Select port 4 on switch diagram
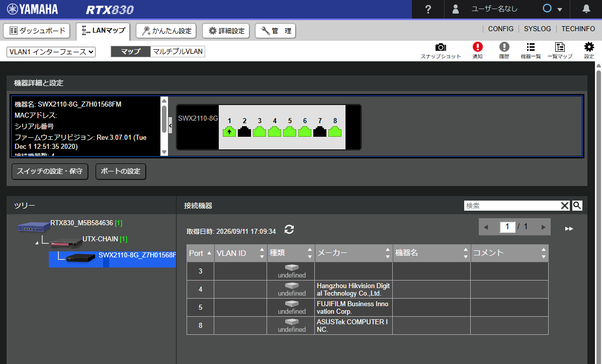This screenshot has height=364, width=602. point(275,132)
